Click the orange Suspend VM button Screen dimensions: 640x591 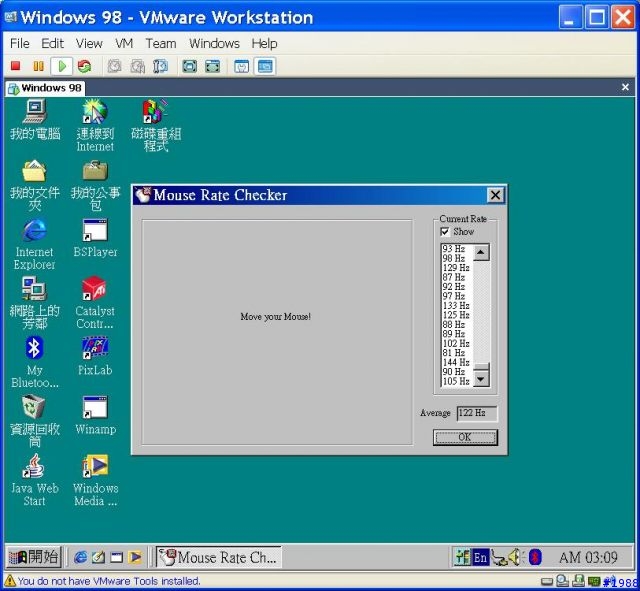tap(38, 66)
